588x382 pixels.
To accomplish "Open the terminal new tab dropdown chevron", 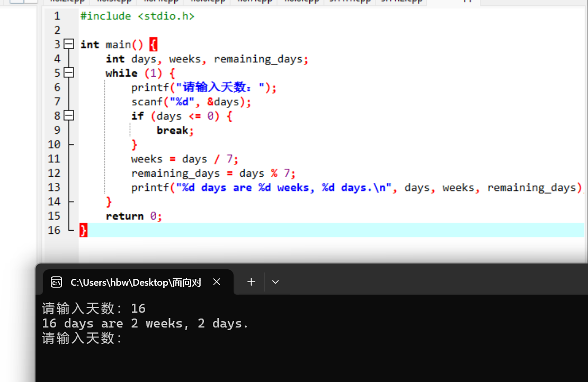I will click(x=275, y=282).
